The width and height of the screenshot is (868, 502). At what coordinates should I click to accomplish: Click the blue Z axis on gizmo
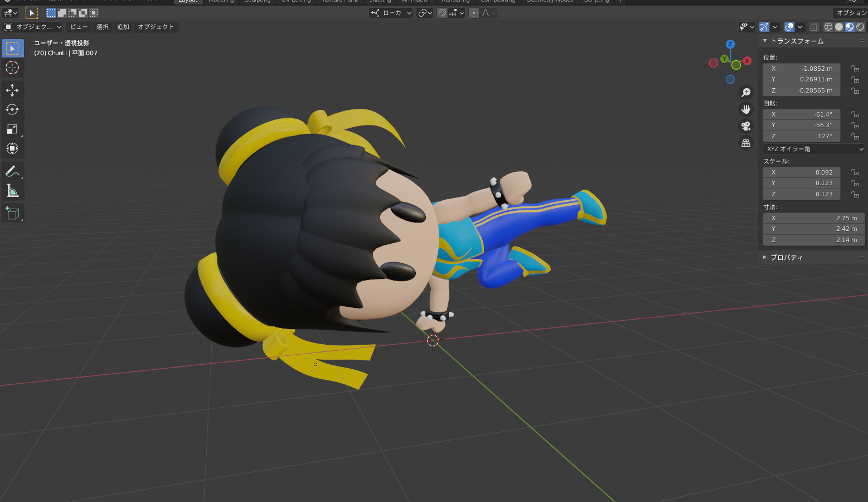pos(730,44)
